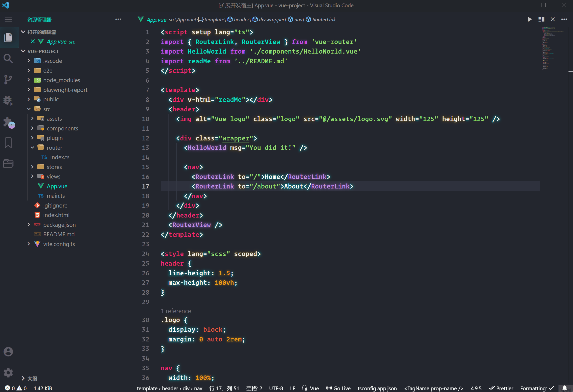Open README.md file
573x392 pixels.
[x=59, y=234]
